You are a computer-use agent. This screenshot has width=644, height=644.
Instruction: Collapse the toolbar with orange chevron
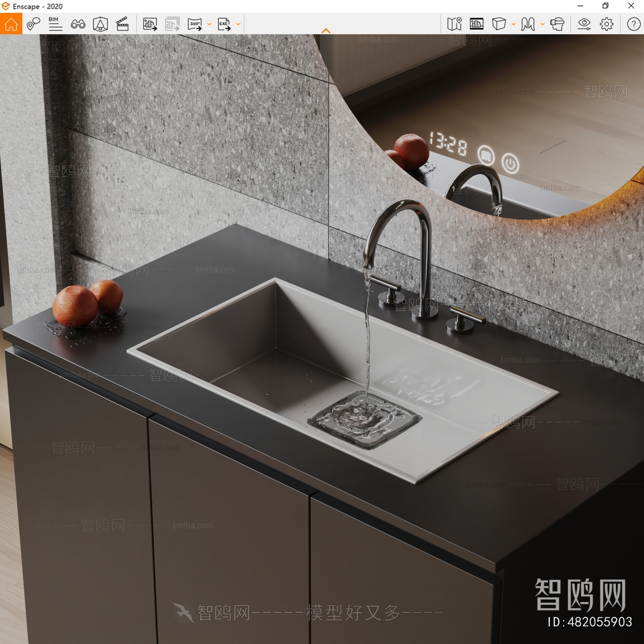pyautogui.click(x=326, y=31)
